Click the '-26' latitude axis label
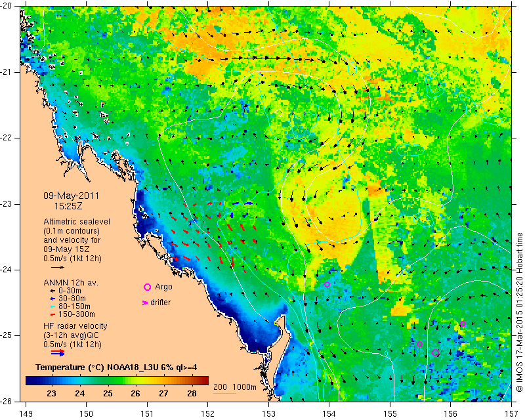 click(x=7, y=401)
